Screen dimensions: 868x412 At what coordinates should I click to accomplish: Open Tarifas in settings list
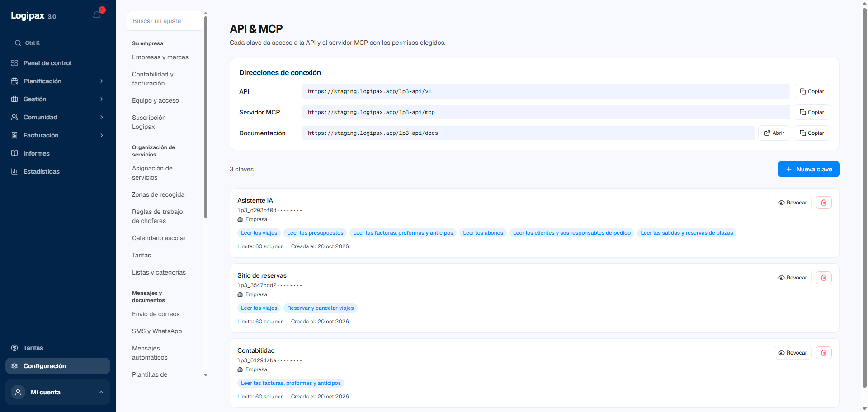tap(142, 255)
